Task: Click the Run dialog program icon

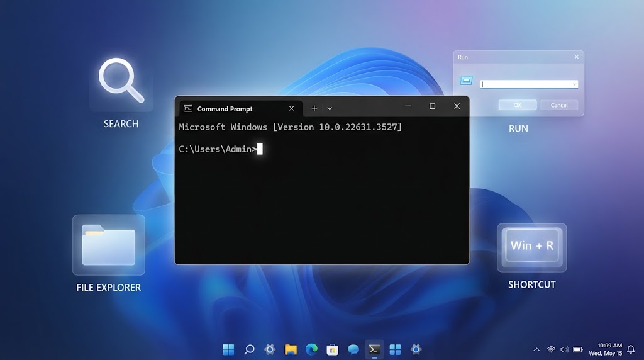Action: pos(466,81)
